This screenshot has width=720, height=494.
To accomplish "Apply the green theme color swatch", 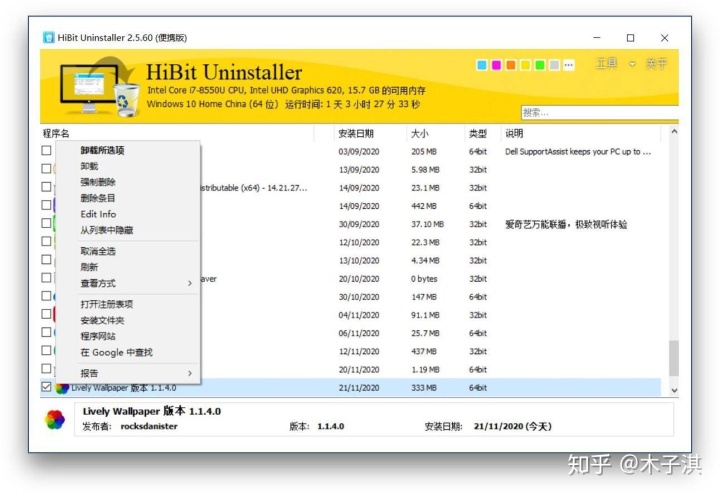I will click(540, 65).
